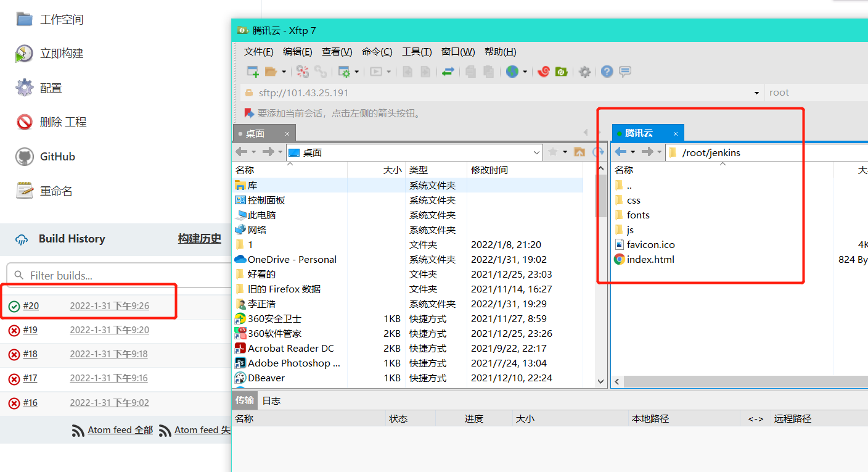This screenshot has height=472, width=868.
Task: Click the local pane home folder icon
Action: coord(579,152)
